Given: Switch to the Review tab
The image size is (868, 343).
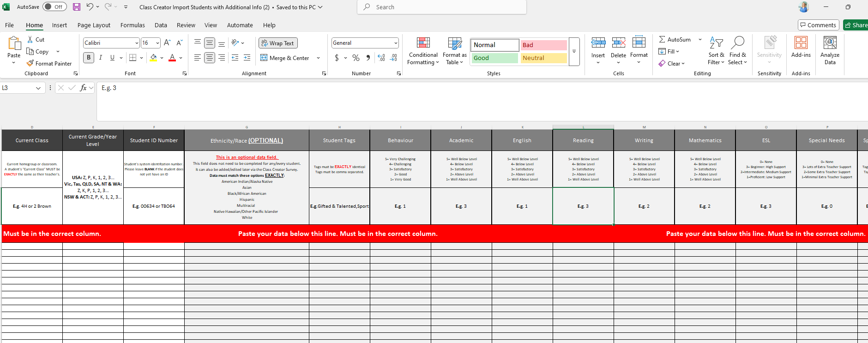Looking at the screenshot, I should pyautogui.click(x=186, y=25).
